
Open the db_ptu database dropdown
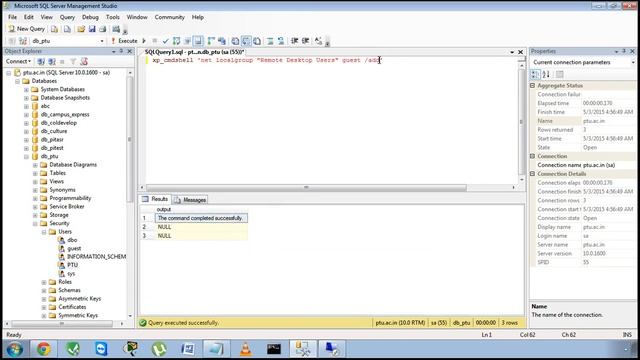[x=102, y=41]
